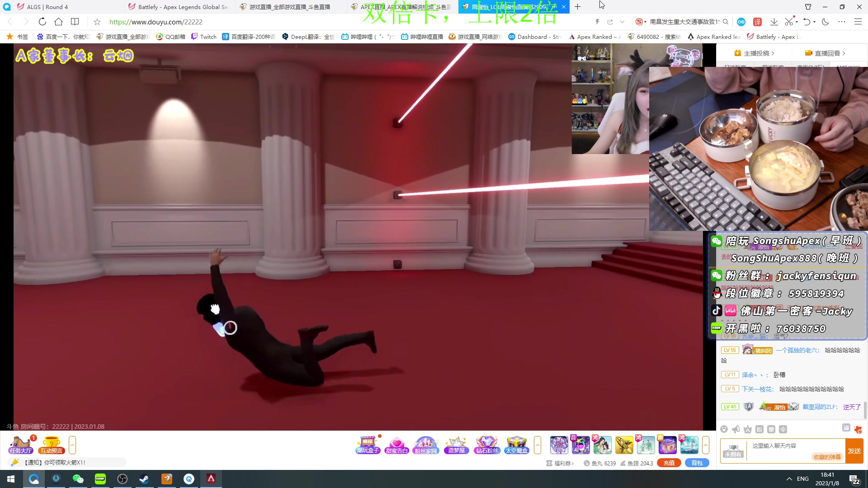Open the 任务大厅 task hall icon

[21, 445]
